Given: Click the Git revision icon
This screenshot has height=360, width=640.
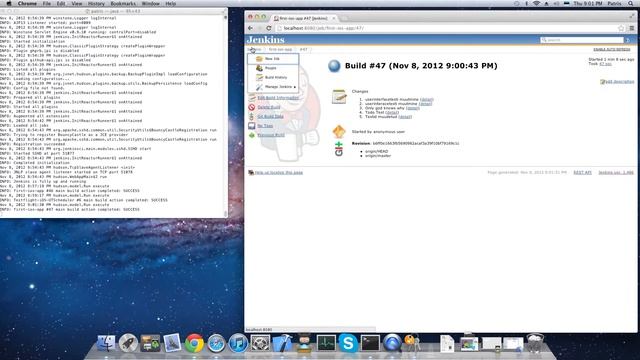Looking at the screenshot, I should point(339,149).
